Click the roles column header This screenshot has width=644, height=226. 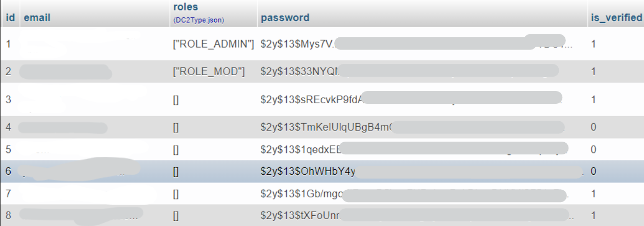coord(185,7)
